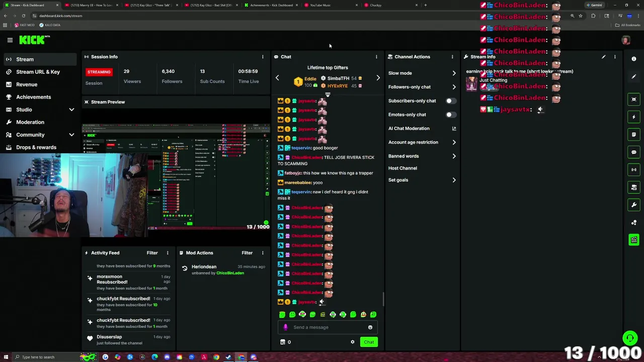644x362 pixels.
Task: Open Achievements in the sidebar
Action: [39, 97]
